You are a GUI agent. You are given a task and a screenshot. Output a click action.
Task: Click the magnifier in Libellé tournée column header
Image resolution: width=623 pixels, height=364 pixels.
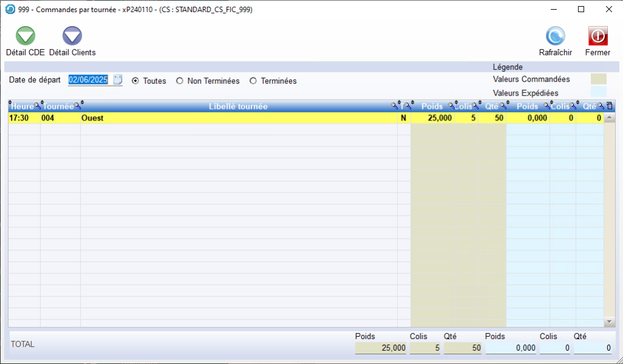394,107
